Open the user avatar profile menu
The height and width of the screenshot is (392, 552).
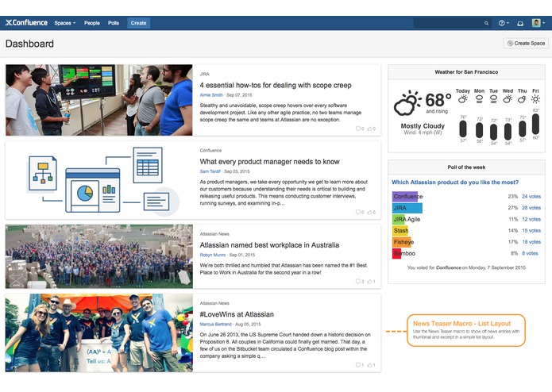(538, 23)
